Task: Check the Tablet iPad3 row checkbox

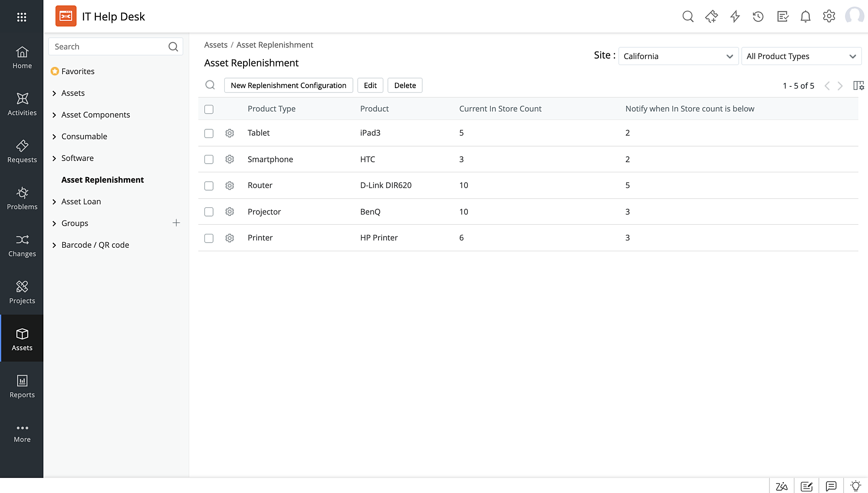Action: click(209, 133)
